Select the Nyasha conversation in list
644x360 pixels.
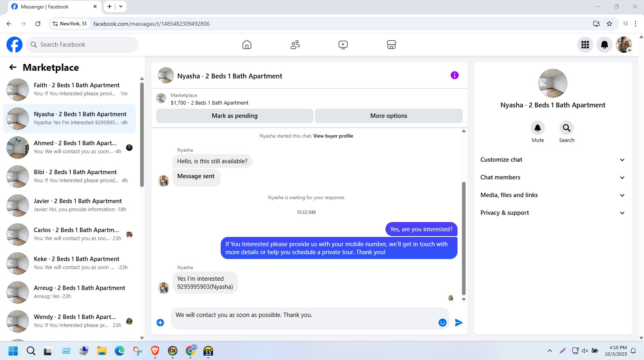[x=69, y=119]
